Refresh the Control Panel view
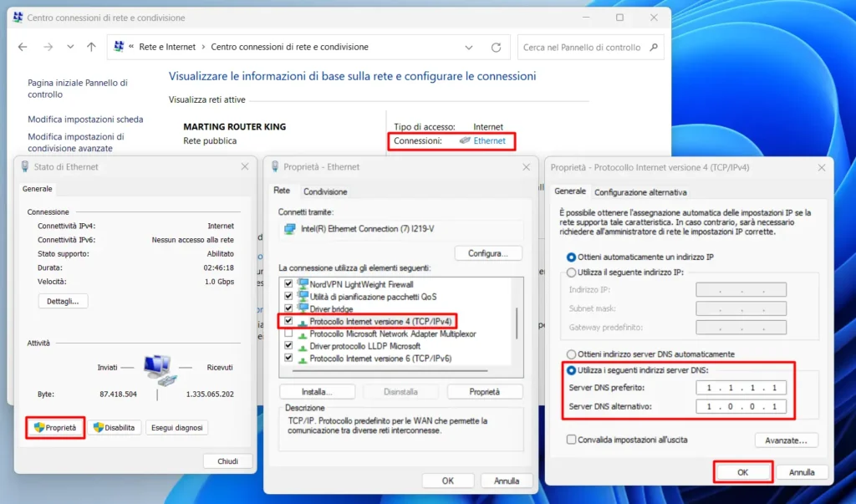This screenshot has width=856, height=504. (x=496, y=48)
